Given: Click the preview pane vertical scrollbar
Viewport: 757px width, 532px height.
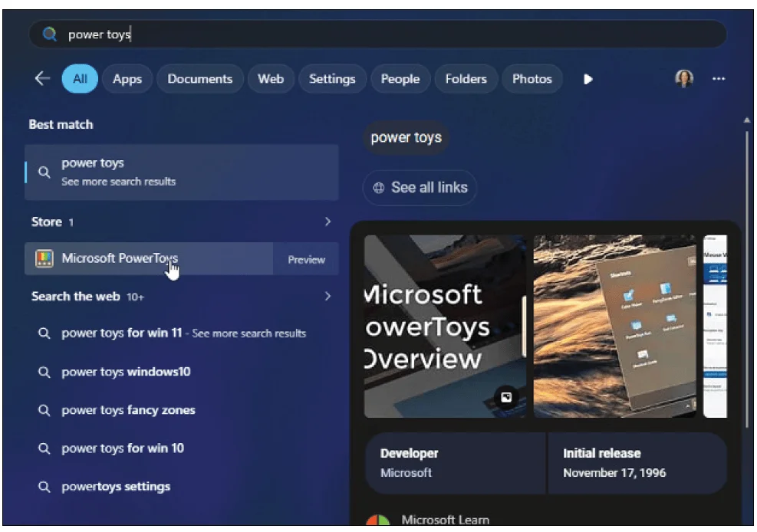Looking at the screenshot, I should click(x=747, y=277).
